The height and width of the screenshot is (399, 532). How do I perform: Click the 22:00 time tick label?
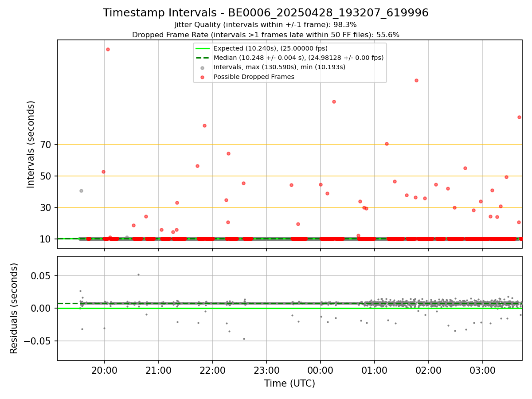212,370
